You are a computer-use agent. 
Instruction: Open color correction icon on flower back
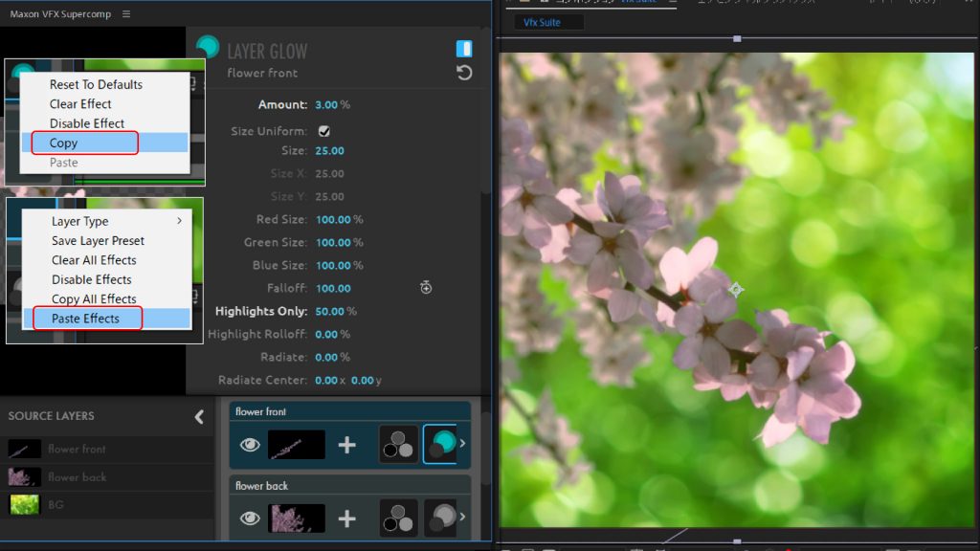(x=398, y=518)
